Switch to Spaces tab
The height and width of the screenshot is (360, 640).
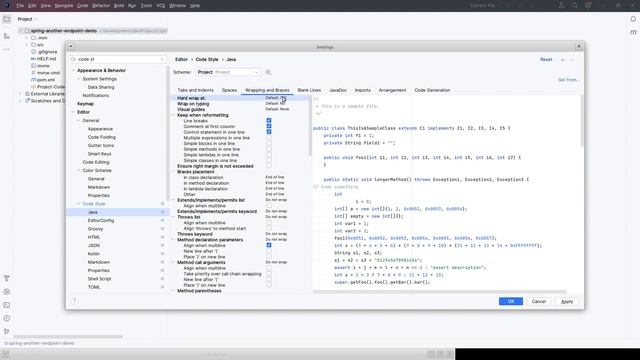tap(229, 90)
